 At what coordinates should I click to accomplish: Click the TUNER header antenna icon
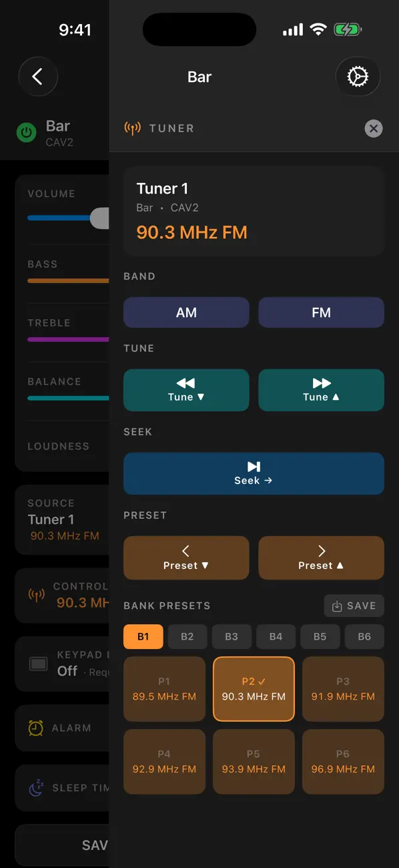click(133, 128)
